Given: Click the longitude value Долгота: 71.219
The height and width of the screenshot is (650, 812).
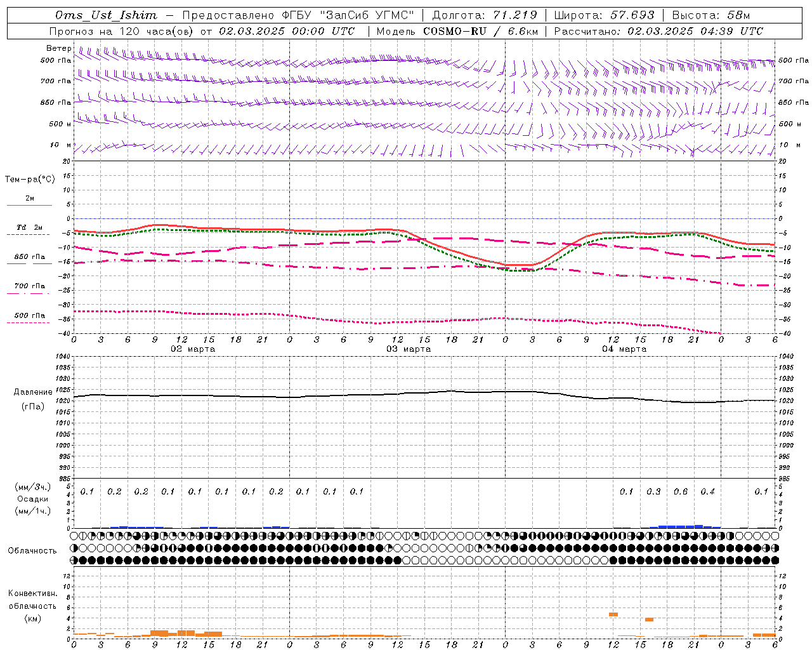Looking at the screenshot, I should pos(485,15).
